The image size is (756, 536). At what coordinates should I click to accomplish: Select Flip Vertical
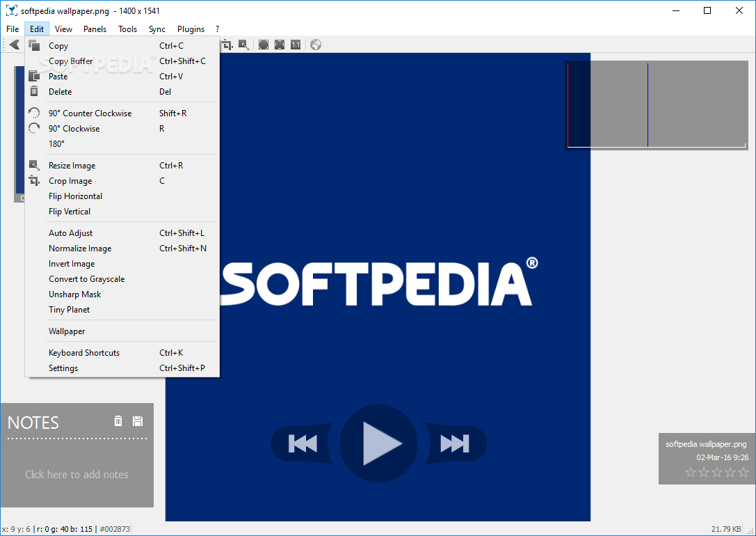tap(122, 212)
